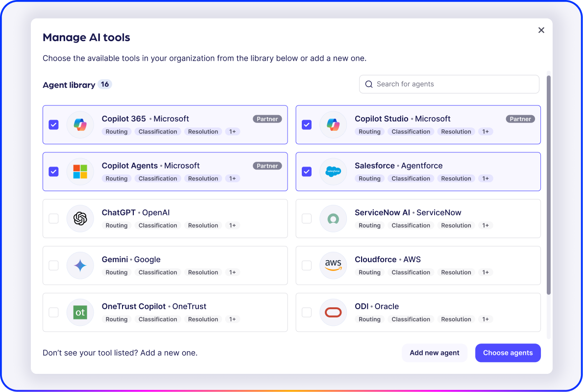Click the Salesforce cloud logo icon
Image resolution: width=583 pixels, height=392 pixels.
pyautogui.click(x=333, y=171)
